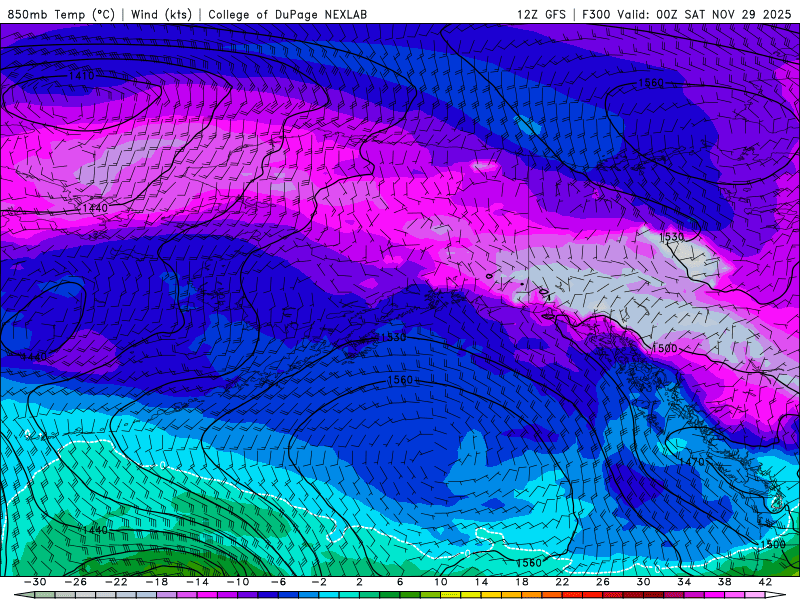Screen dimensions: 800x600
Task: Click the 1470 height contour label
Action: point(692,462)
